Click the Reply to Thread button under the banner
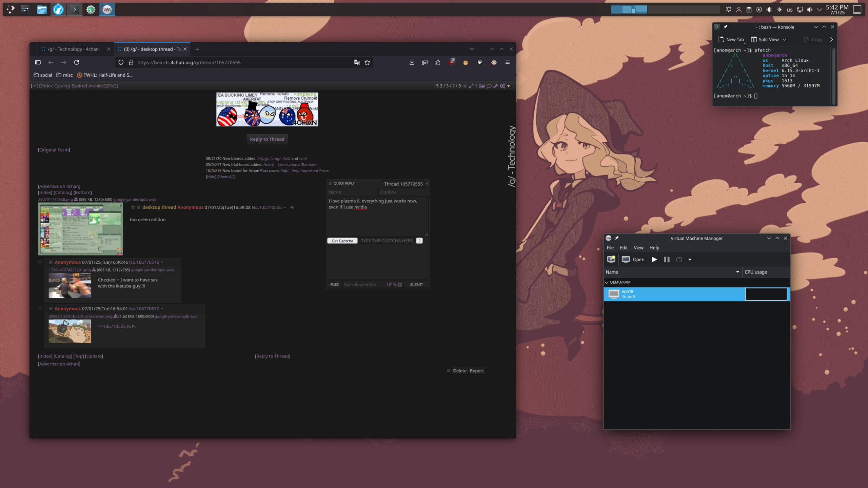The image size is (868, 488). [267, 139]
